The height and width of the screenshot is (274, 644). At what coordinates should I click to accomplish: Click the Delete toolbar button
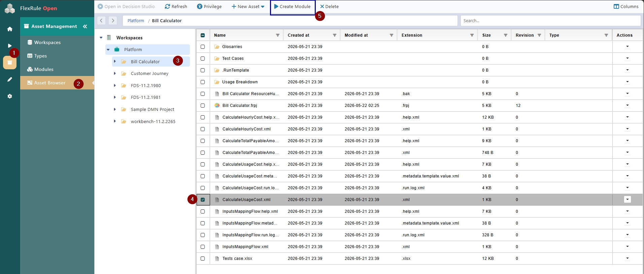click(x=329, y=6)
